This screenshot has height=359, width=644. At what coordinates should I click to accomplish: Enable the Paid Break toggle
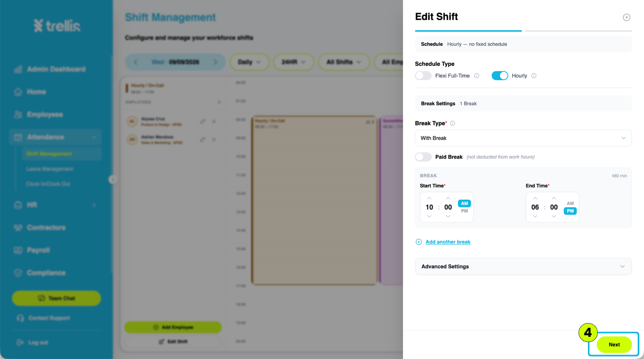coord(423,157)
